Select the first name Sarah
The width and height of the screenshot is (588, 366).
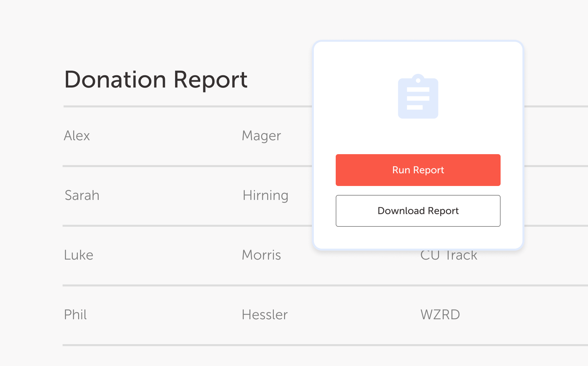click(82, 195)
